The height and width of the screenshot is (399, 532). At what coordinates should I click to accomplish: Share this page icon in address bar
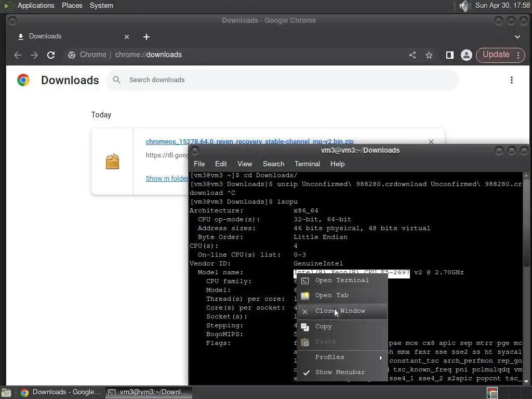412,55
